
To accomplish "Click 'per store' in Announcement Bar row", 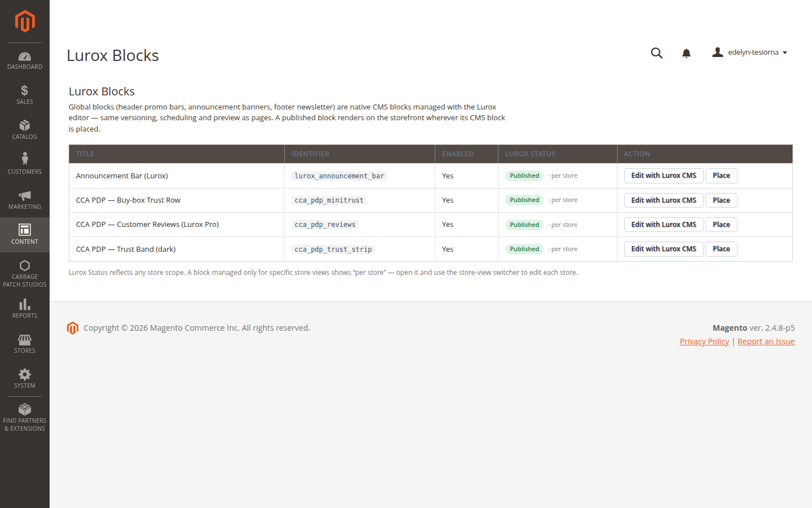I will pos(564,176).
